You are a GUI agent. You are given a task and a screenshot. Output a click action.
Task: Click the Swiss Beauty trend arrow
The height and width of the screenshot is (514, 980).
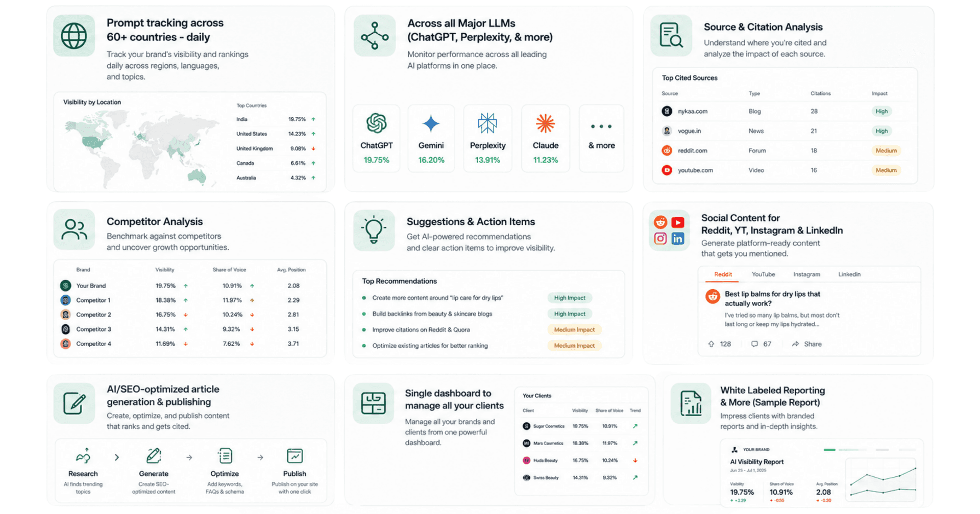pyautogui.click(x=635, y=478)
